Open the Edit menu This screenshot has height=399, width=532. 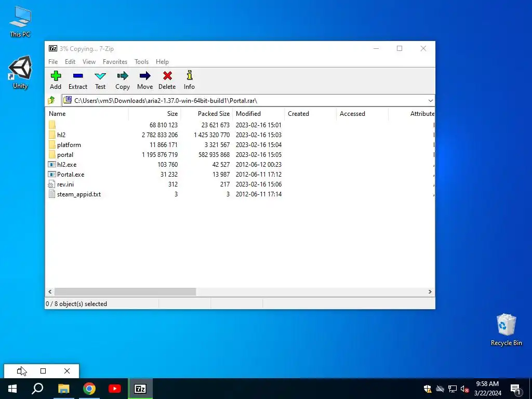pyautogui.click(x=70, y=62)
